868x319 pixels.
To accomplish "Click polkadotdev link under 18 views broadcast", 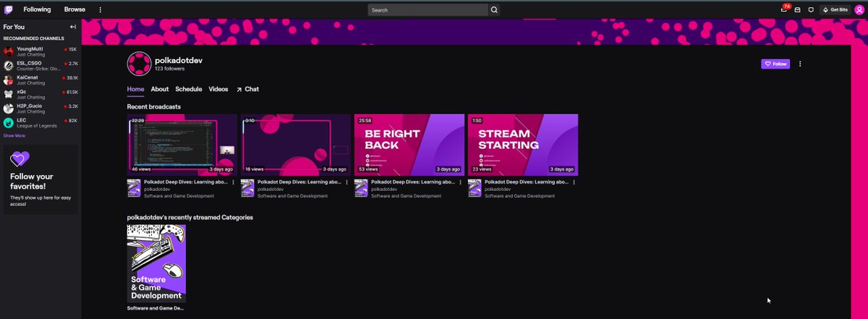I will click(272, 189).
